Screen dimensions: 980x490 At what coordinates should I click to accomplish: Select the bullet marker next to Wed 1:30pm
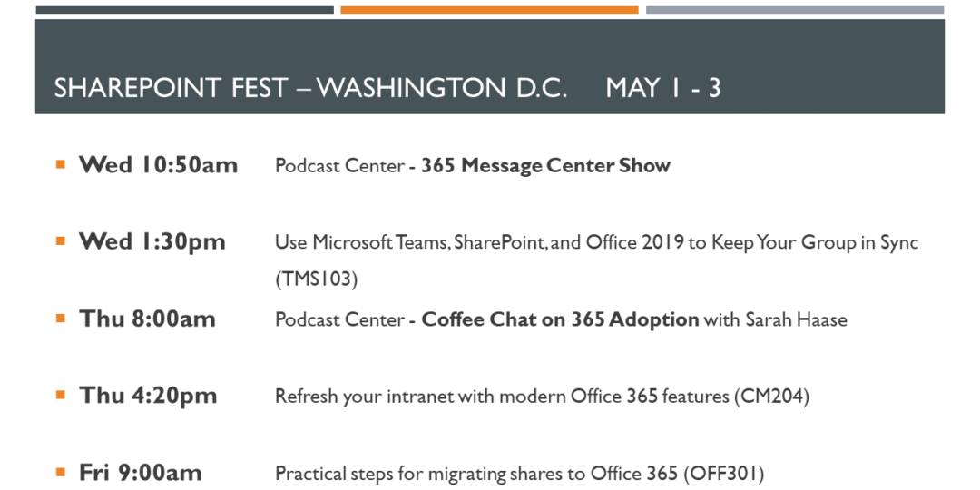pyautogui.click(x=61, y=241)
